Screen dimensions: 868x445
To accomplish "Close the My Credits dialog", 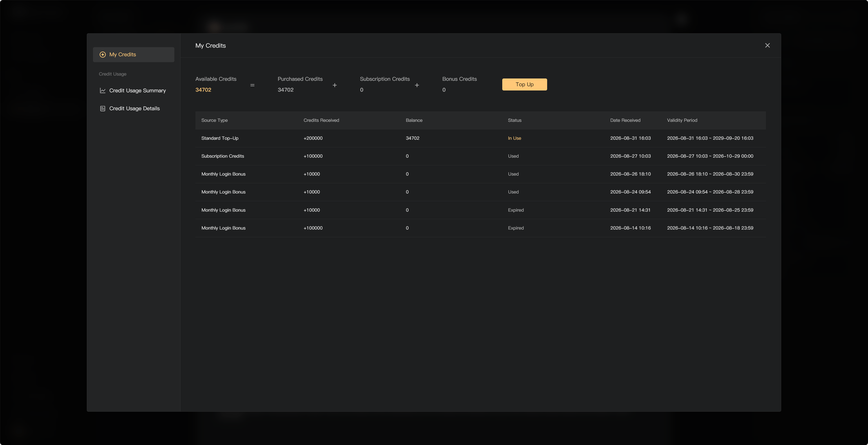I will 767,46.
